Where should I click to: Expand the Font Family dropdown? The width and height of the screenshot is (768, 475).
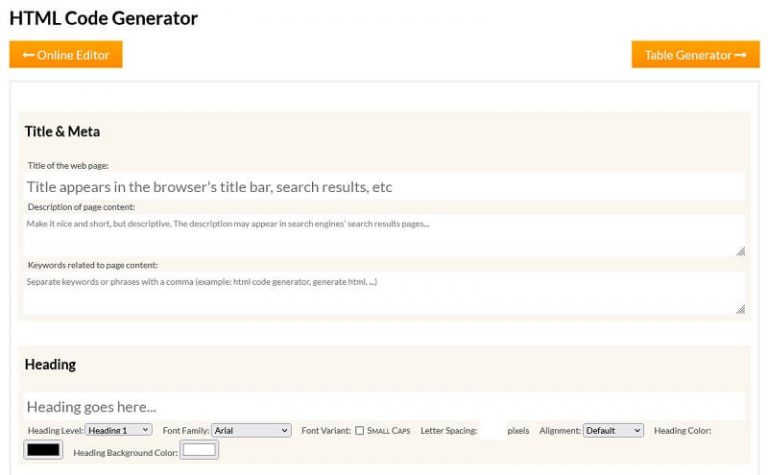[x=250, y=430]
